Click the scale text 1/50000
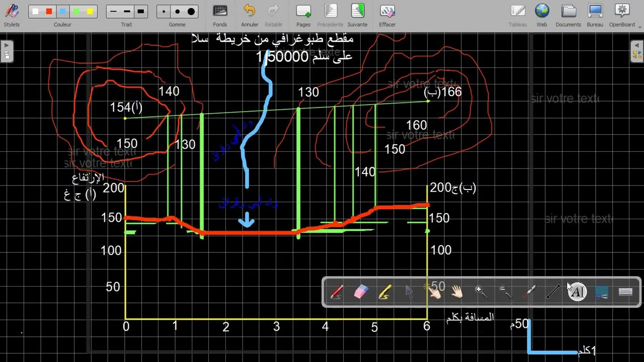 282,57
